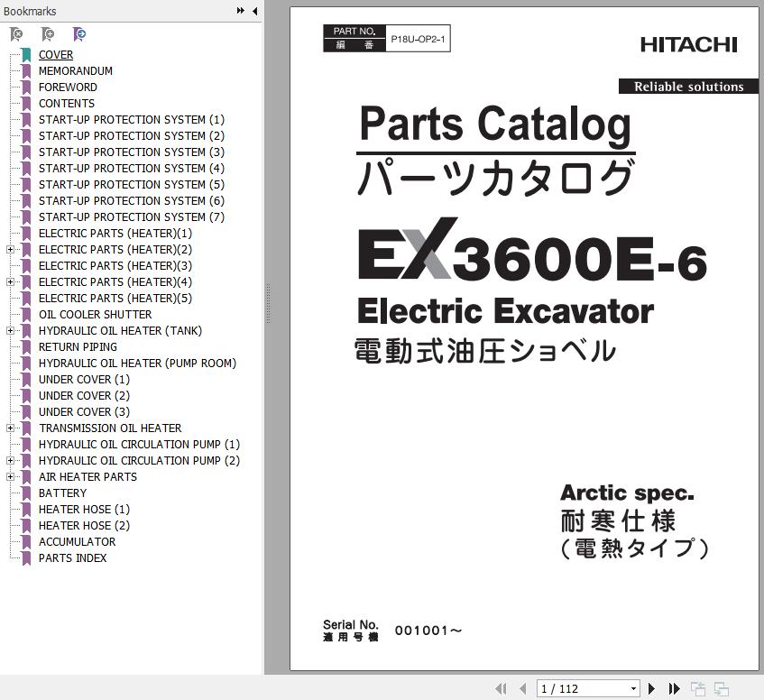Open ELECTRIC PARTS (HEATER)(5) bookmark
Viewport: 764px width, 700px height.
[115, 298]
